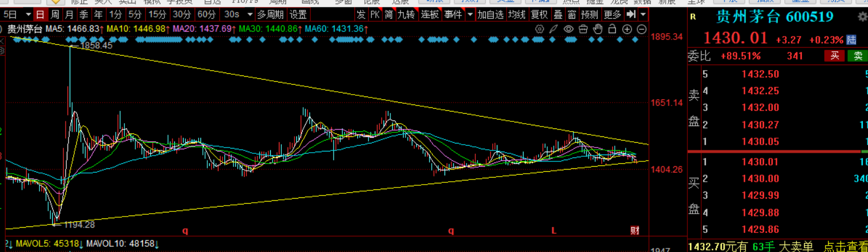Click the first red q marker on timeline
The width and height of the screenshot is (868, 252).
[x=185, y=231]
